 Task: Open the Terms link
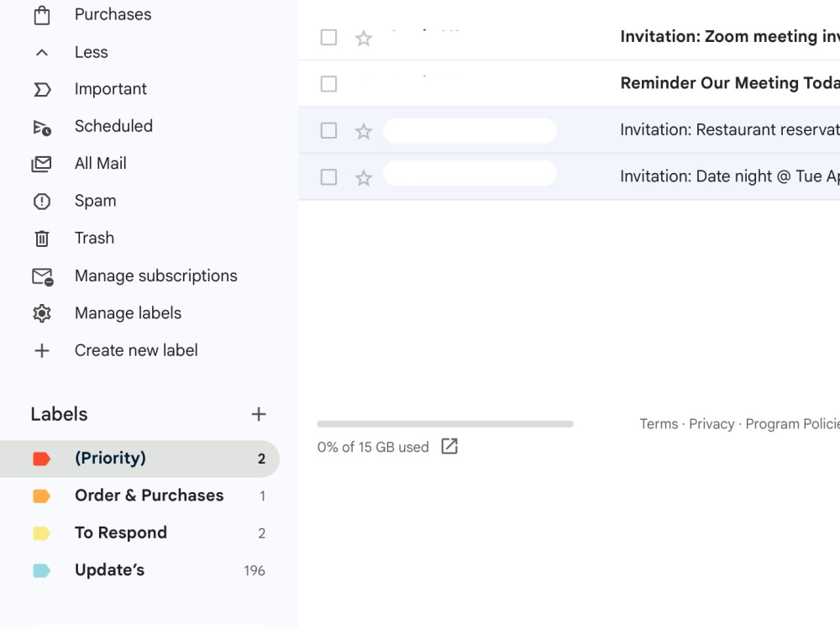tap(659, 424)
